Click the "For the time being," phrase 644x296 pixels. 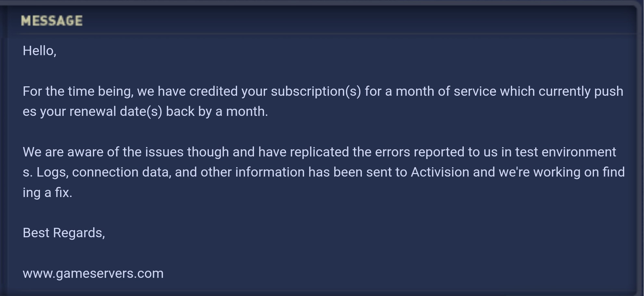[78, 92]
